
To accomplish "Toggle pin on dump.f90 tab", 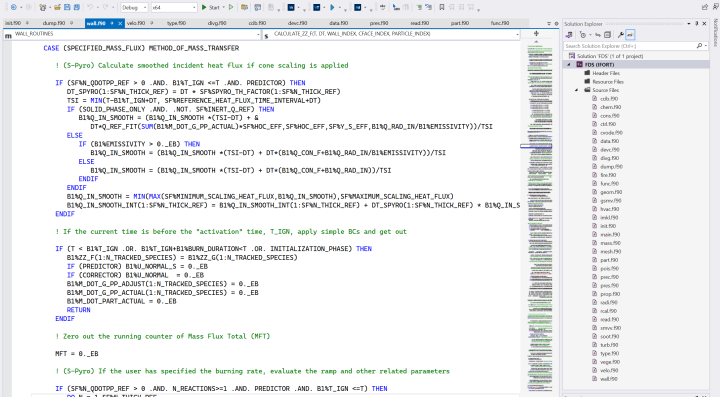I will 72,23.
